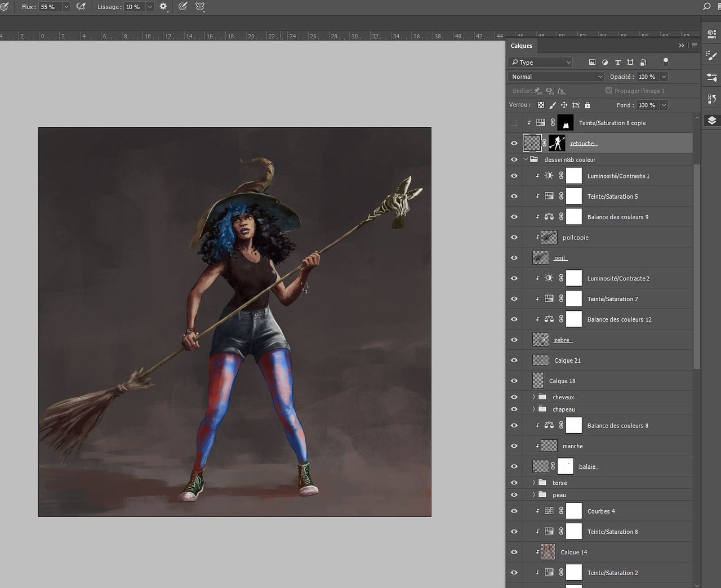
Task: Expand the cheveux layer group
Action: coord(534,397)
